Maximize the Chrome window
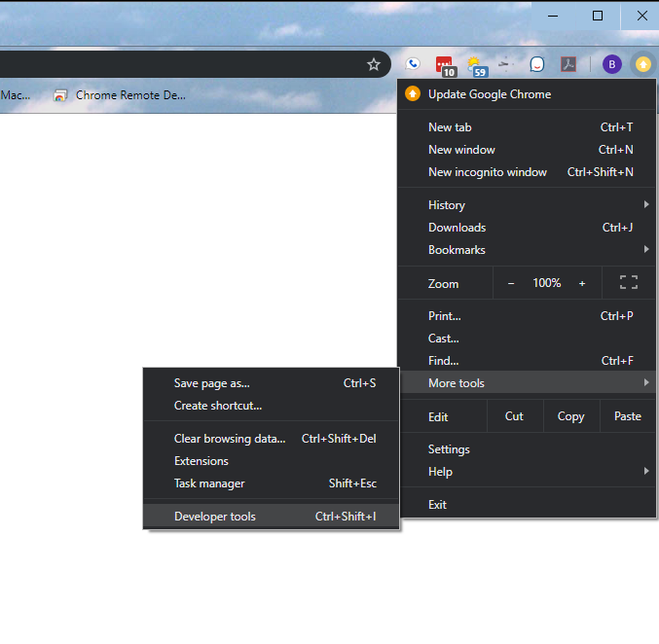The height and width of the screenshot is (644, 659). coord(598,16)
